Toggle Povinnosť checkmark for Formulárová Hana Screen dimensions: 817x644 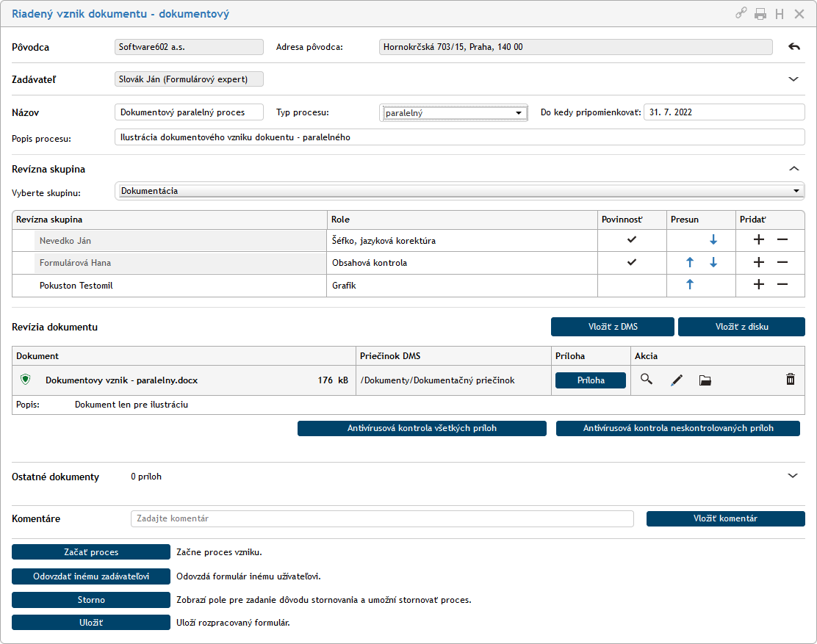coord(631,263)
